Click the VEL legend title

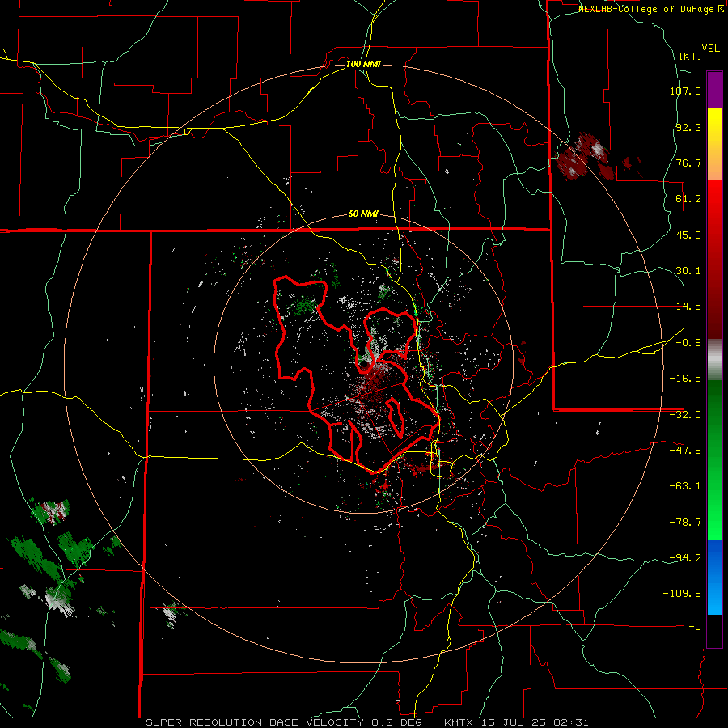[710, 49]
